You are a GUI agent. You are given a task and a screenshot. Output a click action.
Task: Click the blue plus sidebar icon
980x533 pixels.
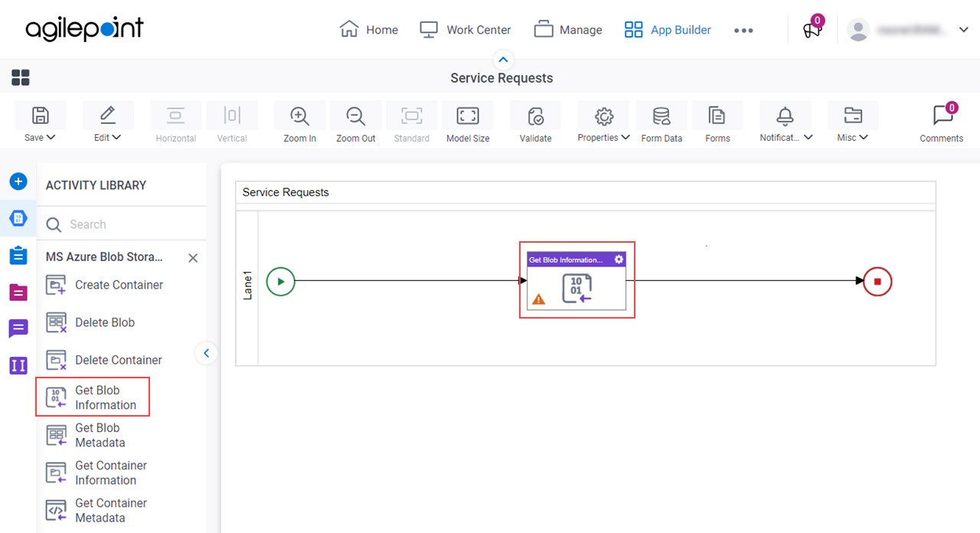[x=18, y=181]
